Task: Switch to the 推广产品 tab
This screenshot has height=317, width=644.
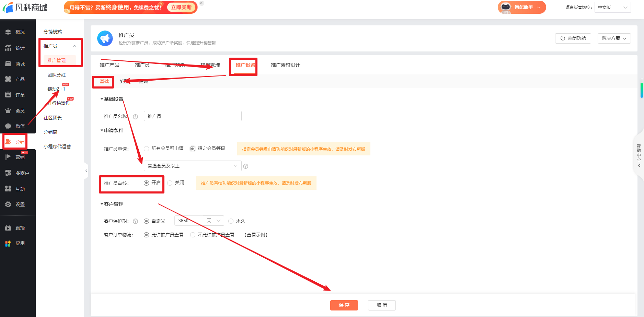Action: click(x=110, y=65)
